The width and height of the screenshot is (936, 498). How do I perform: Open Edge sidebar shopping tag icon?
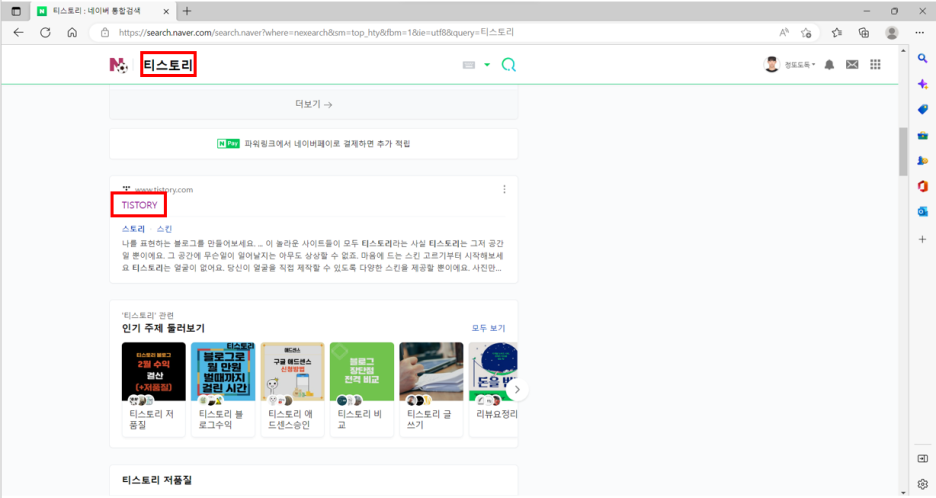tap(923, 109)
